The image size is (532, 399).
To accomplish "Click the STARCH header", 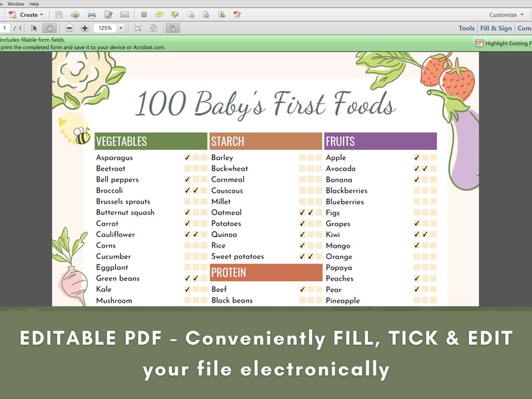I will tap(265, 141).
